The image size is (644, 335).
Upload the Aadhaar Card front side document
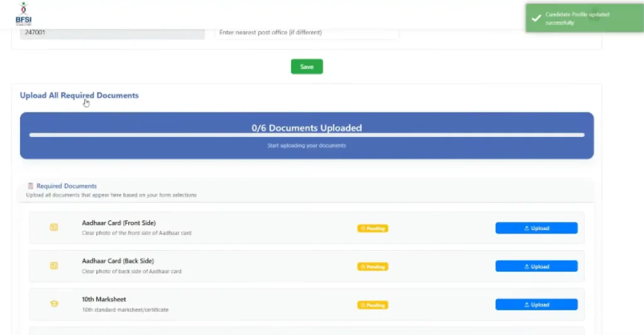(536, 228)
